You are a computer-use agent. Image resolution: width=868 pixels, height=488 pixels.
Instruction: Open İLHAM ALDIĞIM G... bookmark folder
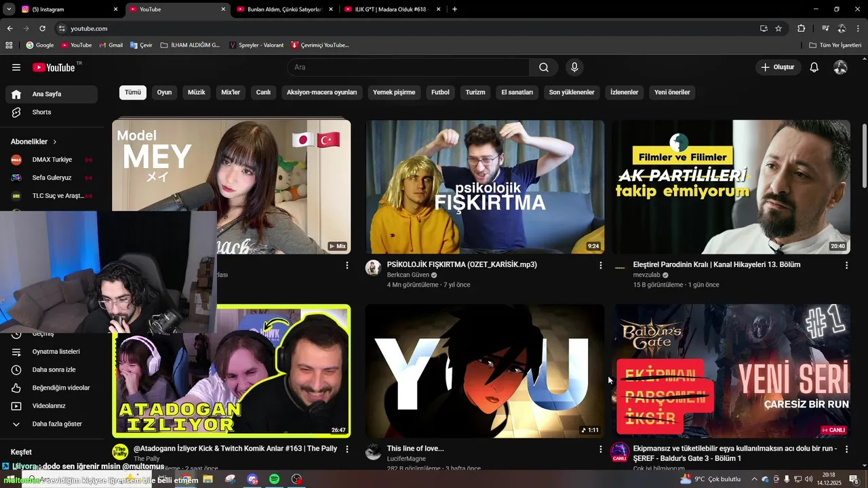(x=190, y=45)
